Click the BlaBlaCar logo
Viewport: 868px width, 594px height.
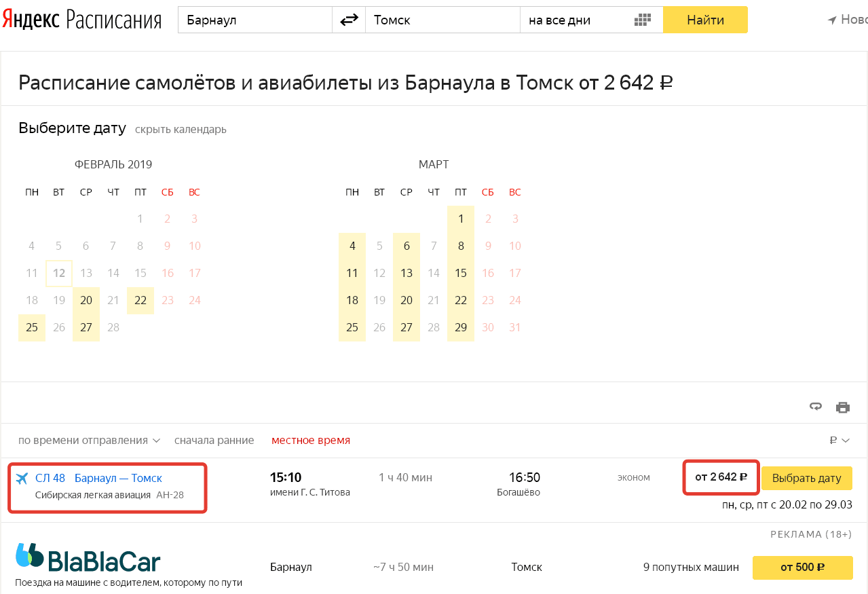coord(88,558)
